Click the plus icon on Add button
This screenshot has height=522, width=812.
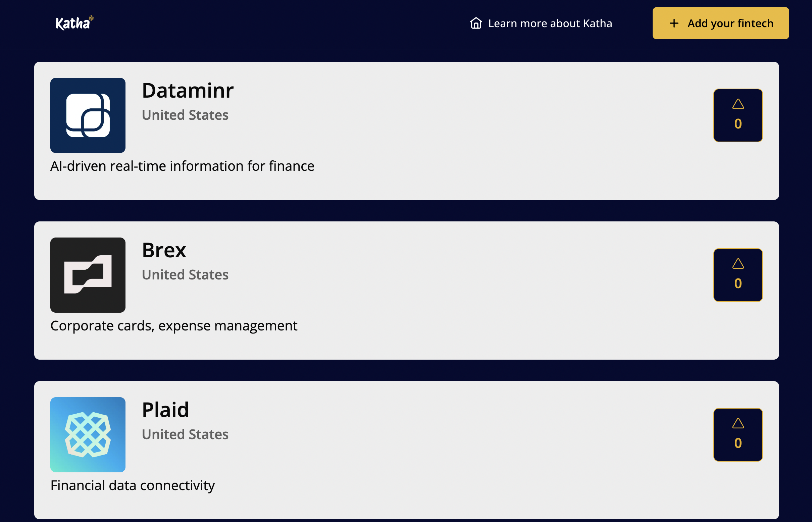click(674, 23)
